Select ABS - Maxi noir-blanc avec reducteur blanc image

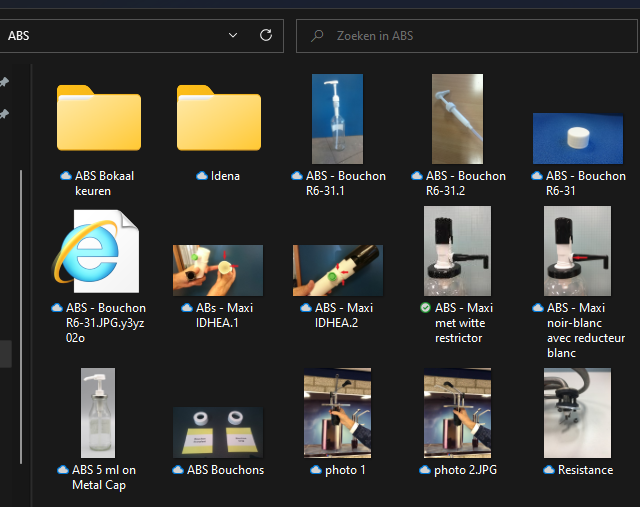577,251
